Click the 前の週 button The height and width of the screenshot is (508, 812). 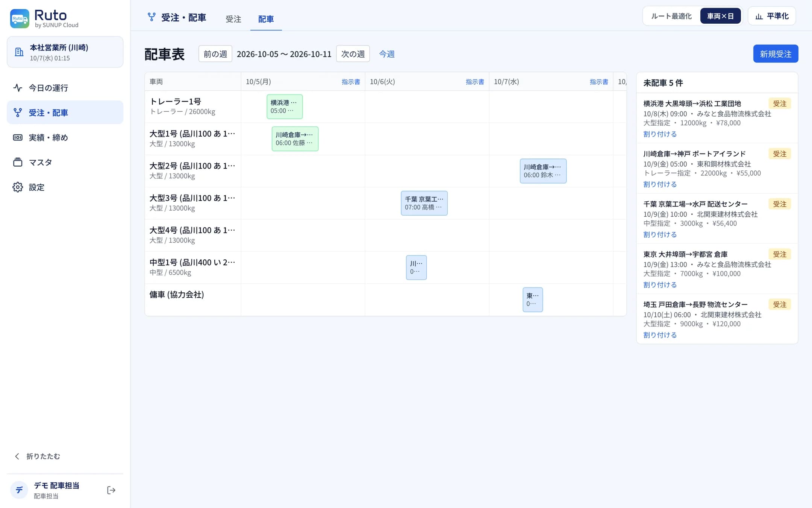215,54
